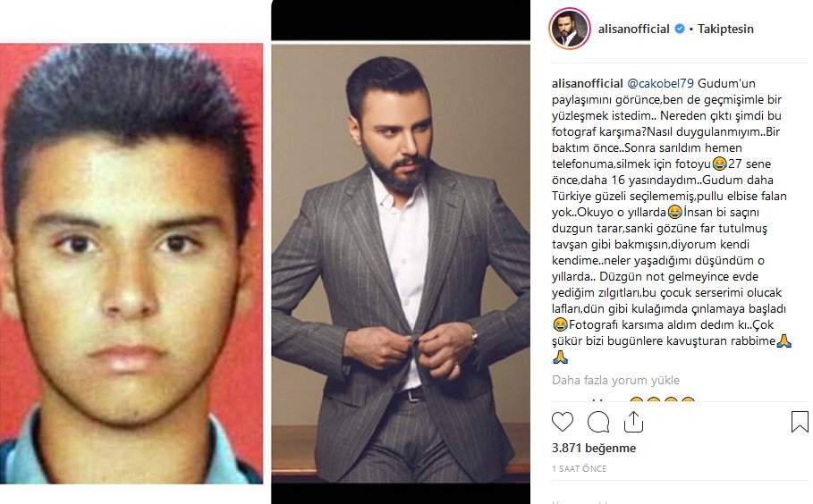This screenshot has width=813, height=504.
Task: Open comments via the speech bubble icon
Action: click(597, 422)
